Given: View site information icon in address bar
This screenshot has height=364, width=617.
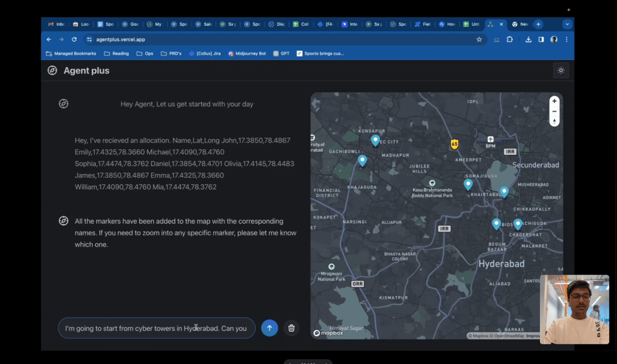Looking at the screenshot, I should click(x=89, y=39).
